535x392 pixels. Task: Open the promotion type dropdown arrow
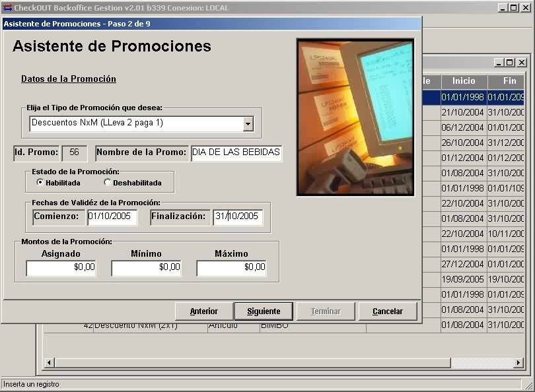click(248, 123)
